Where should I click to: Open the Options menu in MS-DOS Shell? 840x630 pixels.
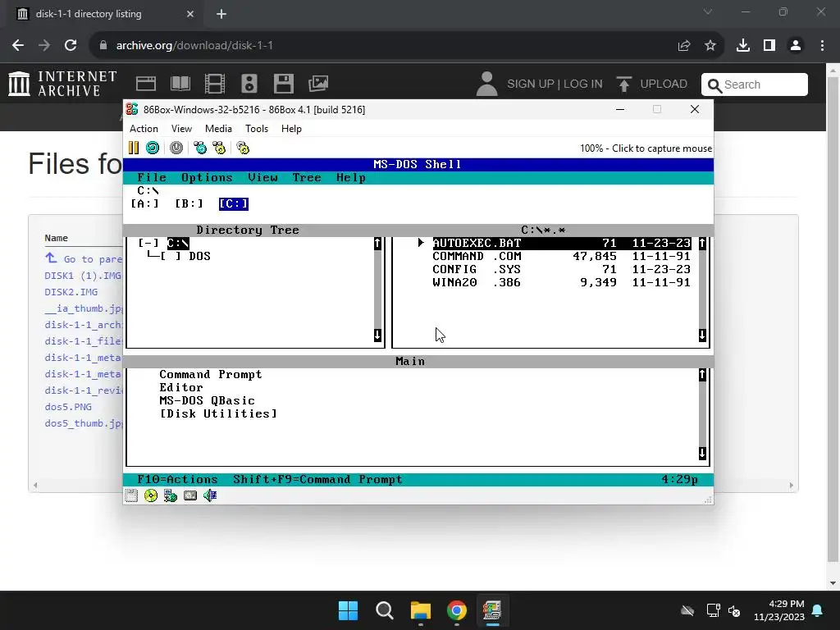tap(207, 177)
